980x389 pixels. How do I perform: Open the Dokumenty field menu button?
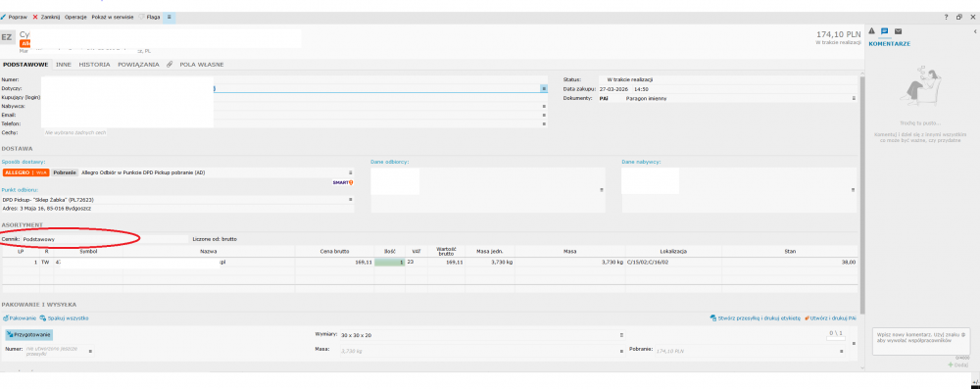pos(854,98)
